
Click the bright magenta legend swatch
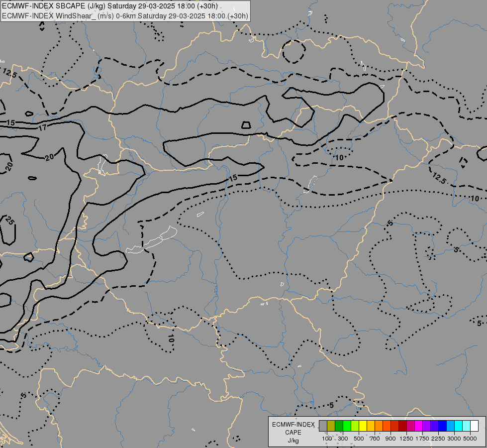coord(419,426)
